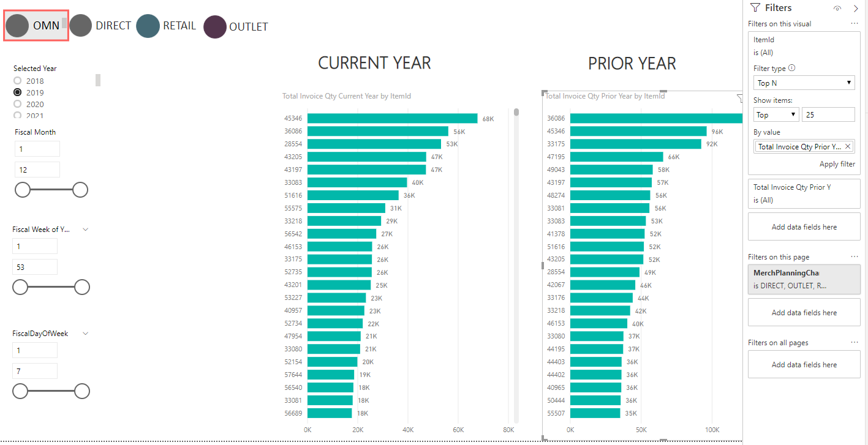
Task: Remove Total Invoice Qty Prior Year field with X
Action: 848,146
